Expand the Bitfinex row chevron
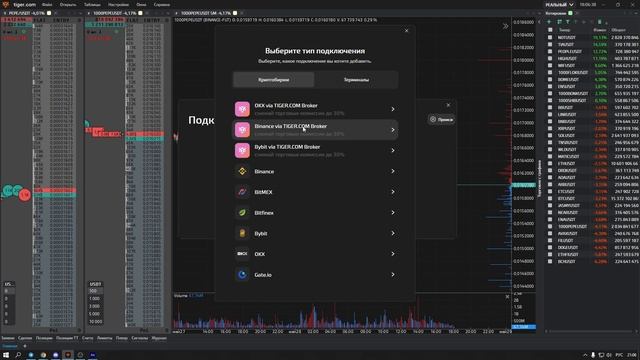Image resolution: width=640 pixels, height=360 pixels. (393, 213)
